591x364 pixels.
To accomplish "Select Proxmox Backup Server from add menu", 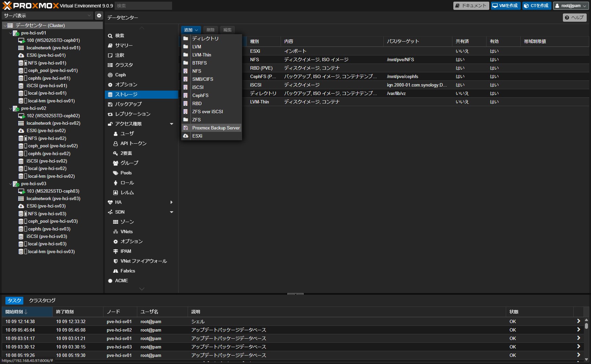I will tap(215, 128).
